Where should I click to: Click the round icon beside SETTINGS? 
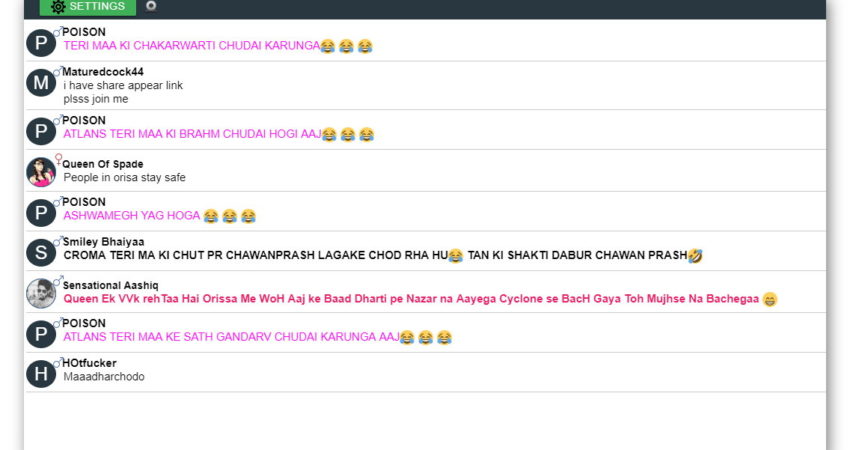[x=151, y=5]
